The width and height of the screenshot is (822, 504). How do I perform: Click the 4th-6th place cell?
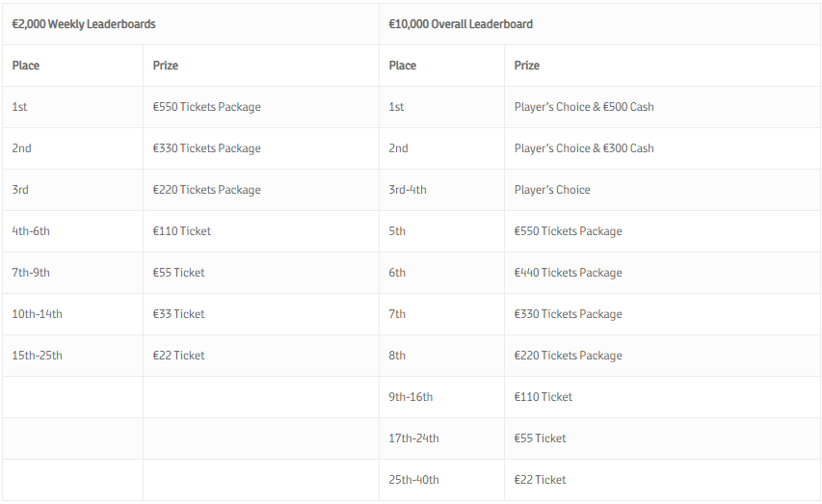tap(31, 231)
